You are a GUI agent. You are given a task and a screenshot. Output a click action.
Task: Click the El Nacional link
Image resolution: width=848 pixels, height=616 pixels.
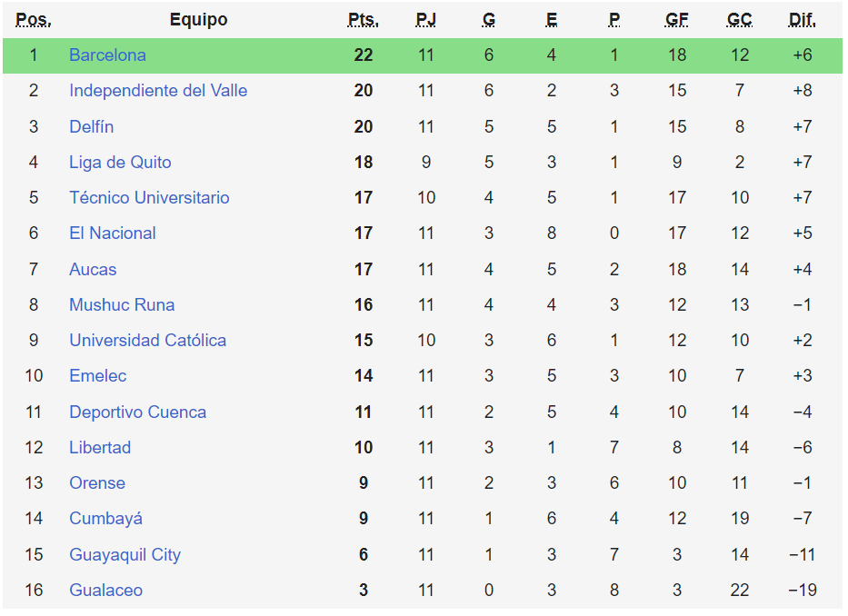(113, 233)
